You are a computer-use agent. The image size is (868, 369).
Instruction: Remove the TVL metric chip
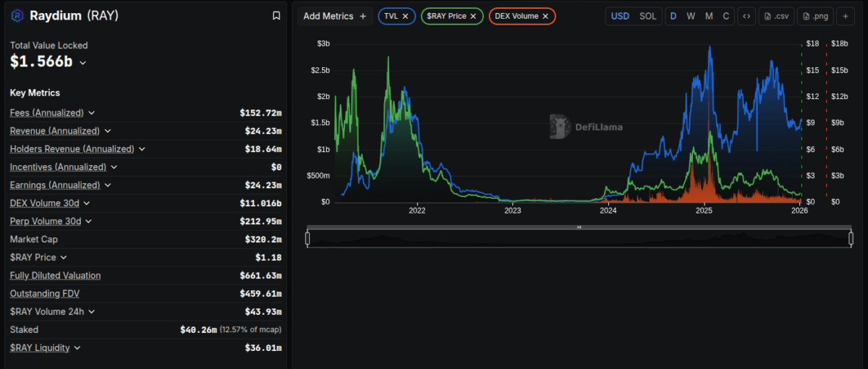(x=405, y=16)
